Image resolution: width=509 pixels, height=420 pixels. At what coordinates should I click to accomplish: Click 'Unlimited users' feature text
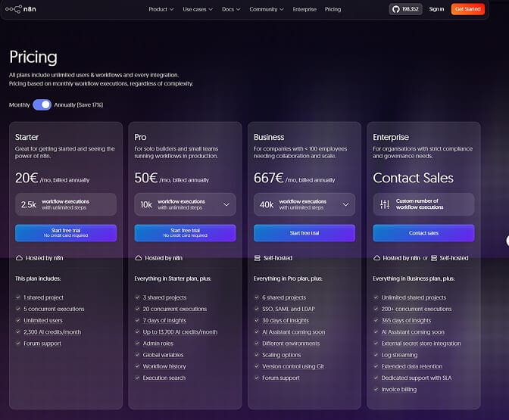(x=43, y=320)
